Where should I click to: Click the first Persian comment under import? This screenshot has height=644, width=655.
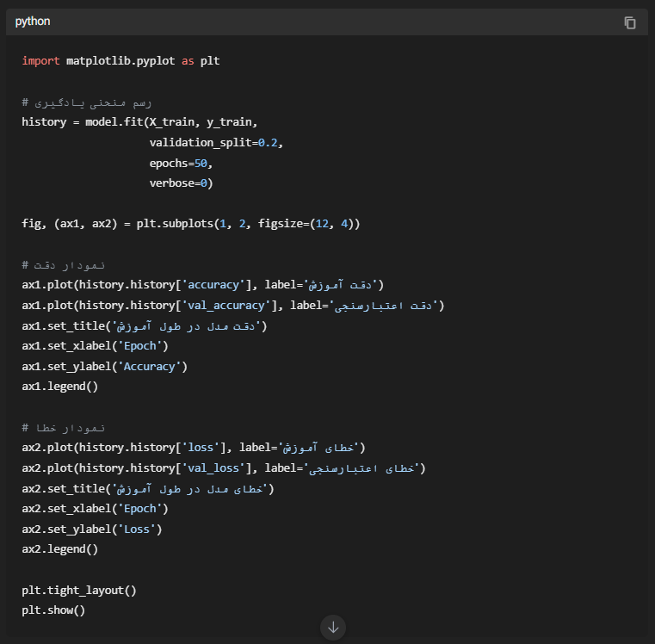coord(86,102)
